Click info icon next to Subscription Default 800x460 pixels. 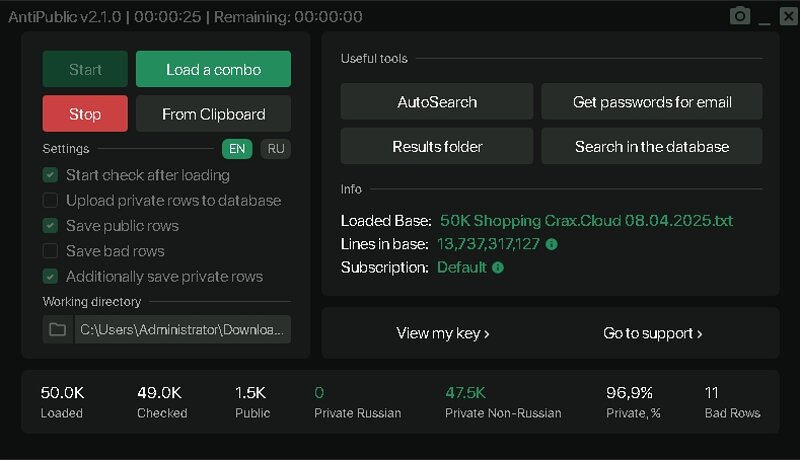pyautogui.click(x=498, y=268)
